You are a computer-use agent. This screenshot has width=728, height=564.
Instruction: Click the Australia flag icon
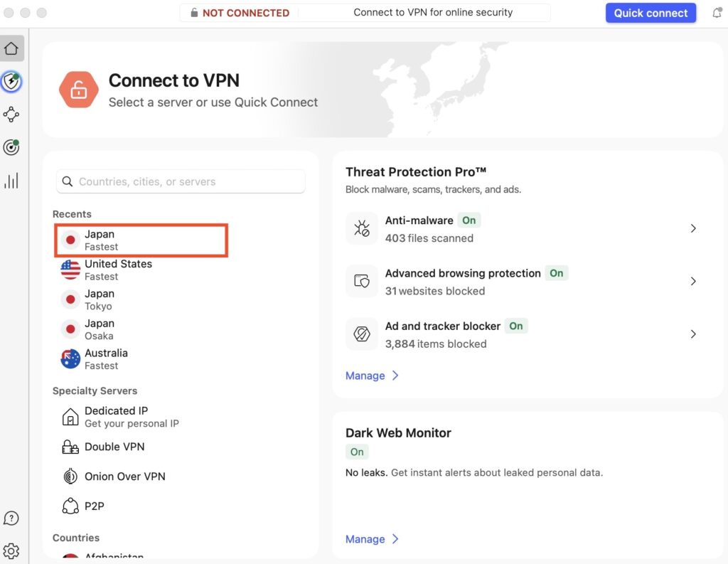pyautogui.click(x=70, y=359)
